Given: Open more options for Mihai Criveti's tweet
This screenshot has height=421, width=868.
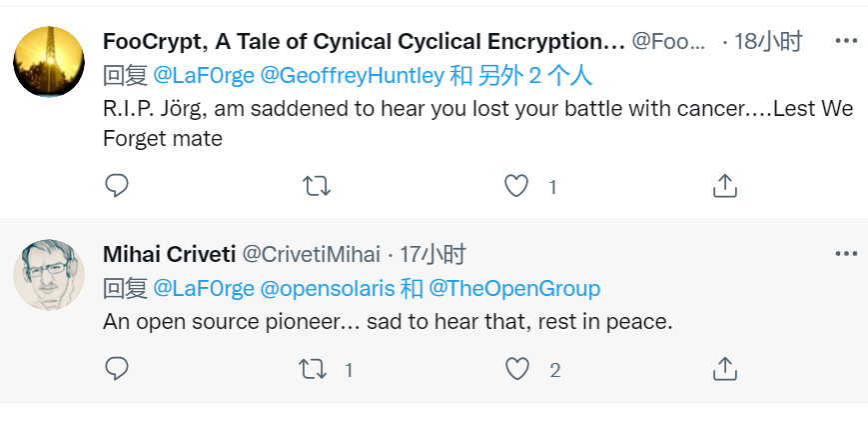Looking at the screenshot, I should point(845,254).
